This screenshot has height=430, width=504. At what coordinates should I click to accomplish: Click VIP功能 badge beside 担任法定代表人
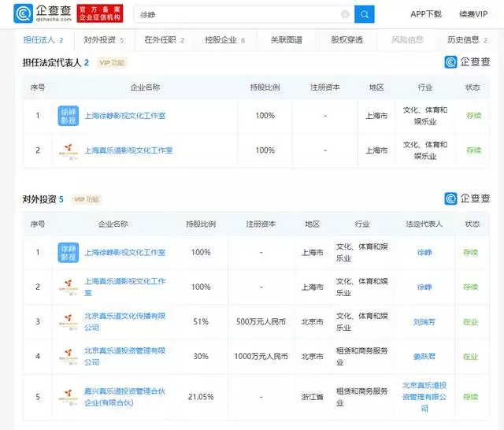tap(112, 63)
